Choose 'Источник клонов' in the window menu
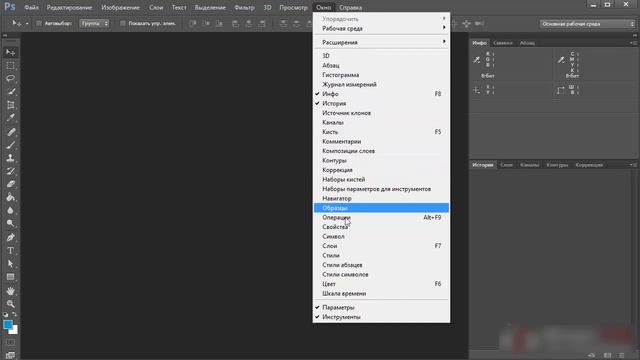 coord(381,113)
